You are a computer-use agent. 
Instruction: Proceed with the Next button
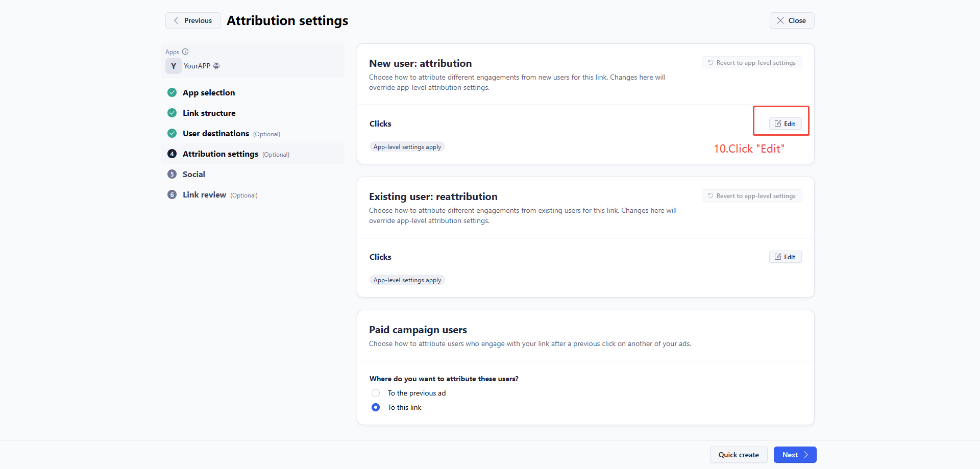coord(795,455)
